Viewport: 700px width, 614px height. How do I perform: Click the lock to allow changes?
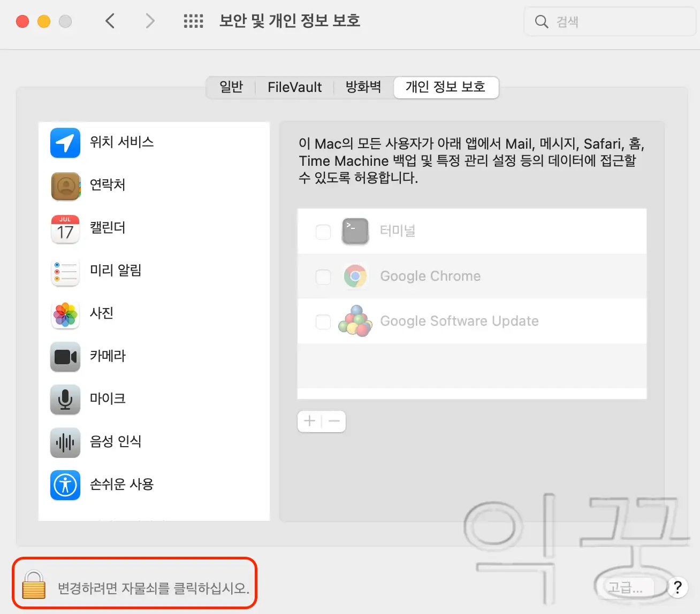pos(33,585)
